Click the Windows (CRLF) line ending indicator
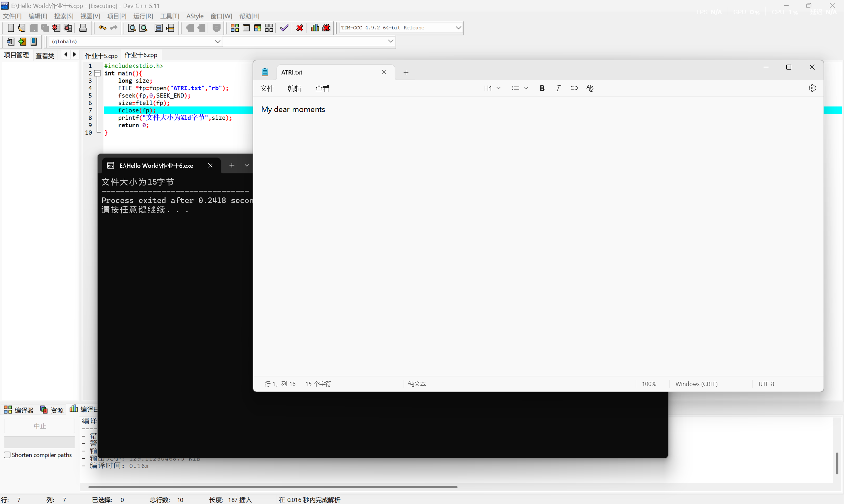Viewport: 844px width, 504px height. [x=696, y=384]
